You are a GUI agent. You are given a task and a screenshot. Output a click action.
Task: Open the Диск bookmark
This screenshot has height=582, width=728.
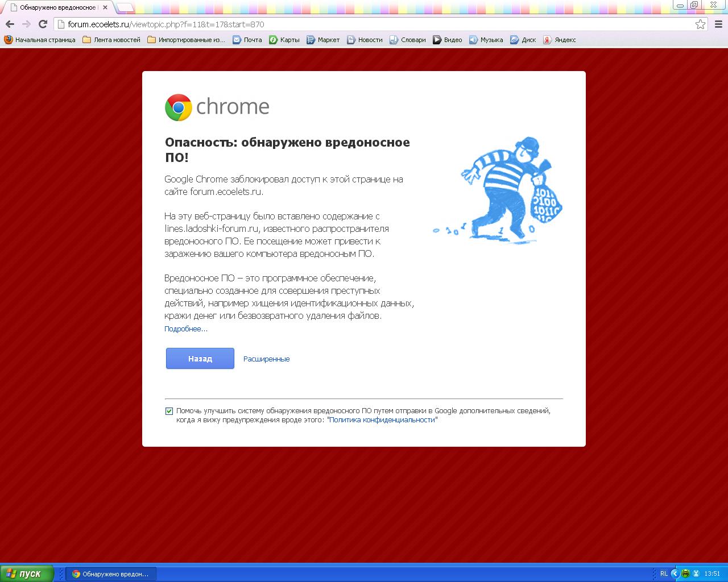point(523,40)
